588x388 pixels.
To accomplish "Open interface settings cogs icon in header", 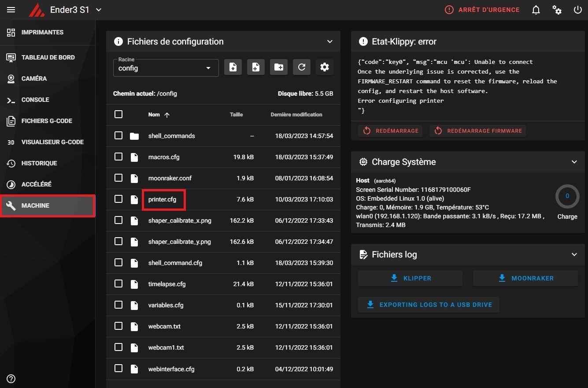I will [x=557, y=10].
